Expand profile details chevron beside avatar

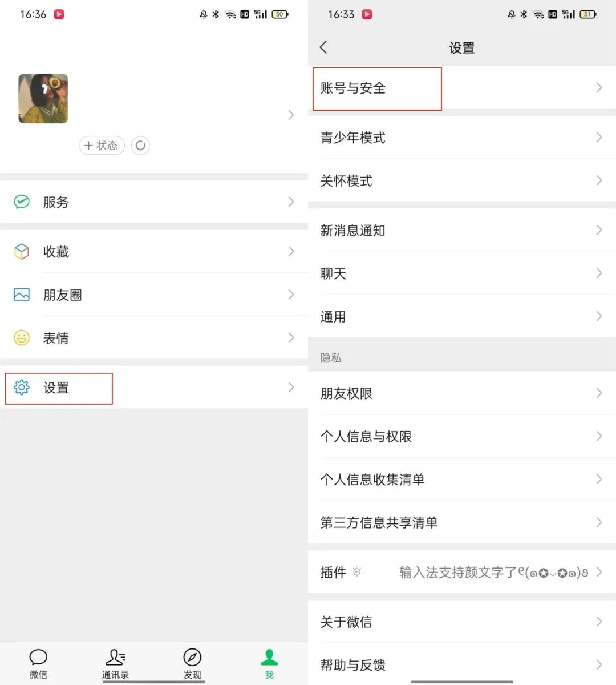tap(291, 115)
